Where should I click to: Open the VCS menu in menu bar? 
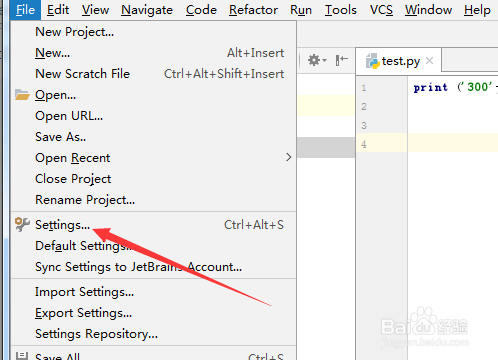381,10
